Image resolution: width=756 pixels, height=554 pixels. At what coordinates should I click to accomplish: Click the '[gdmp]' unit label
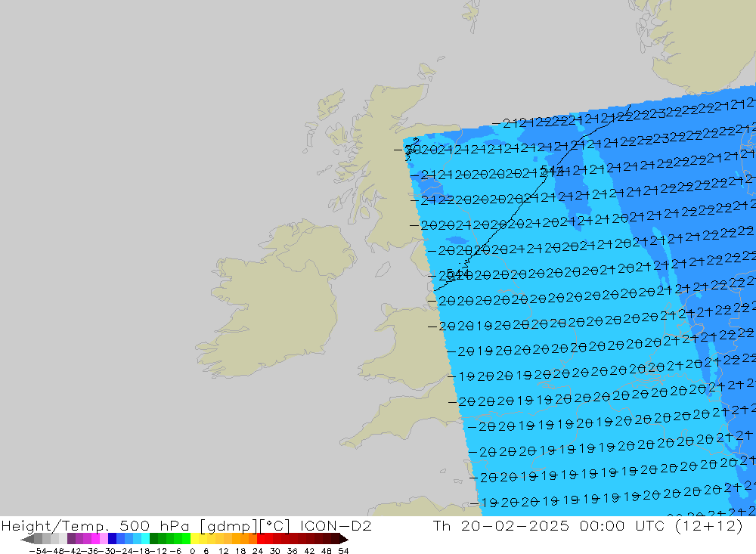coord(228,526)
